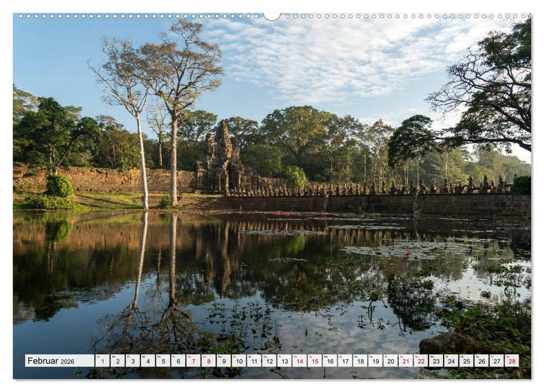Select red day 22 date cell
Viewport: 544px width, 392px height.
pyautogui.click(x=420, y=361)
